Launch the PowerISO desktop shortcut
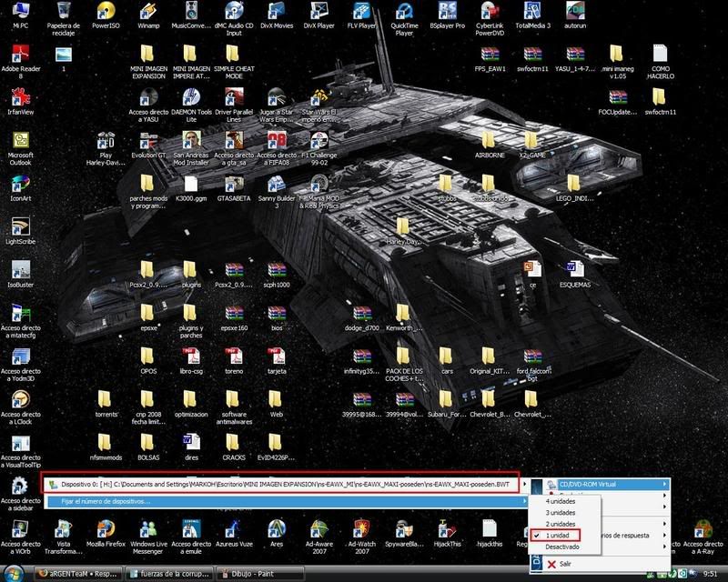The height and width of the screenshot is (582, 728). [106, 15]
